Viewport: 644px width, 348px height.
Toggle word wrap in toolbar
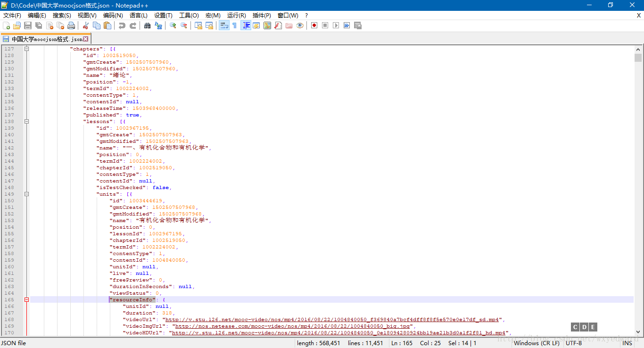[x=224, y=25]
